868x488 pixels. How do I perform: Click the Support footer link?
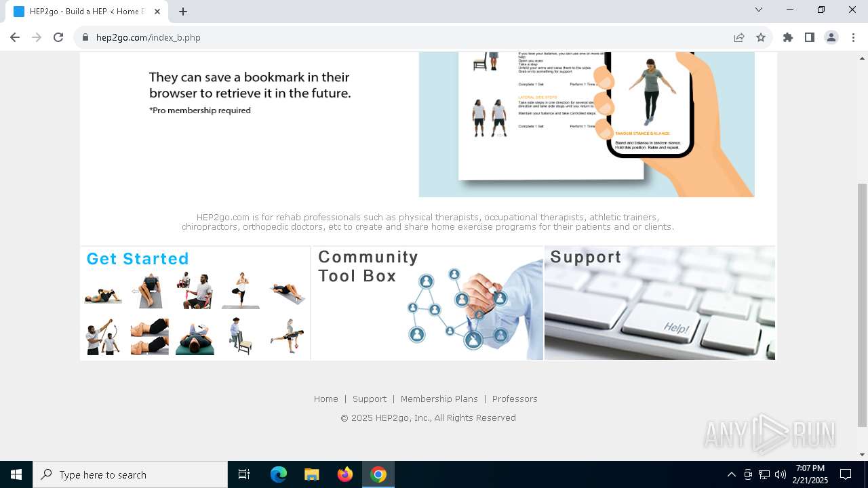(x=369, y=399)
